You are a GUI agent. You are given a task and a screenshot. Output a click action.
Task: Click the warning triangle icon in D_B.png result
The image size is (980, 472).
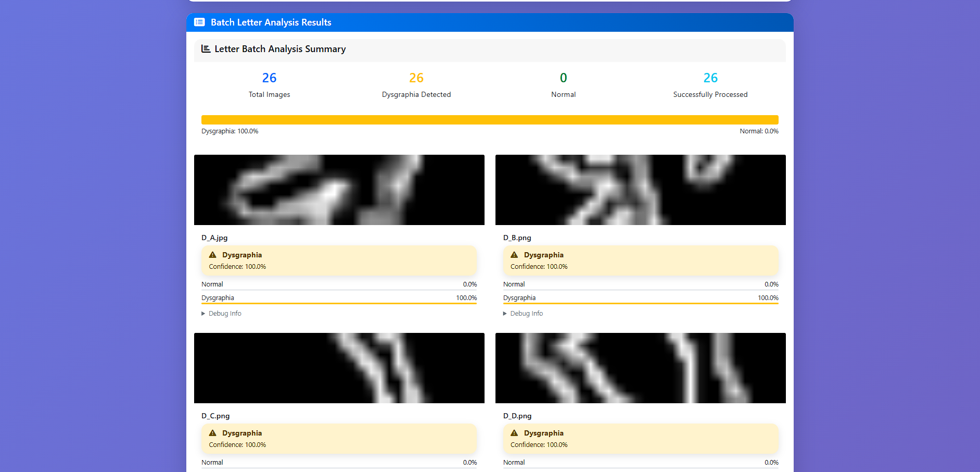pos(514,255)
